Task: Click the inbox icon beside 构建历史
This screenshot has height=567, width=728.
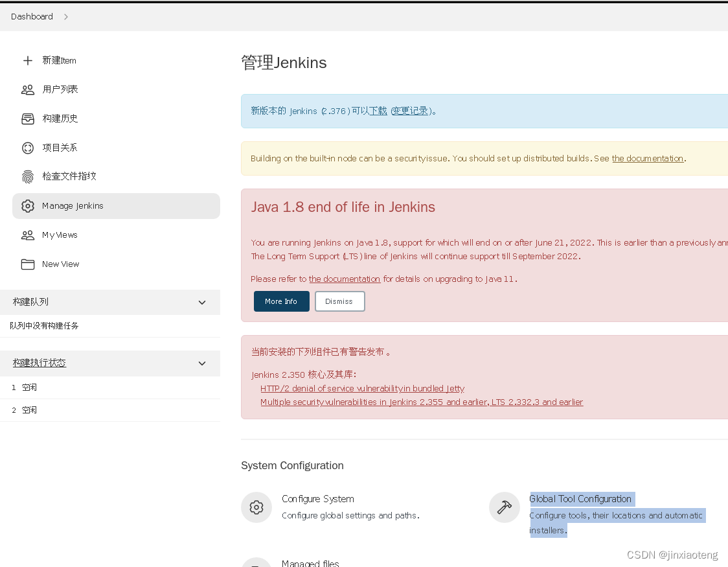Action: point(28,119)
